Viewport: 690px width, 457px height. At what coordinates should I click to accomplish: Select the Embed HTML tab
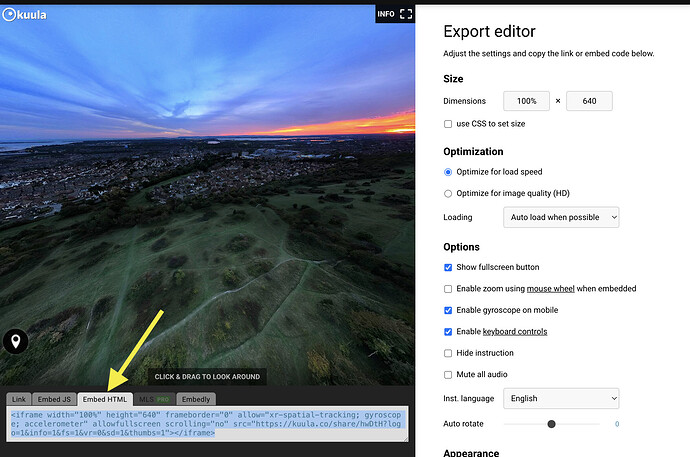click(105, 400)
